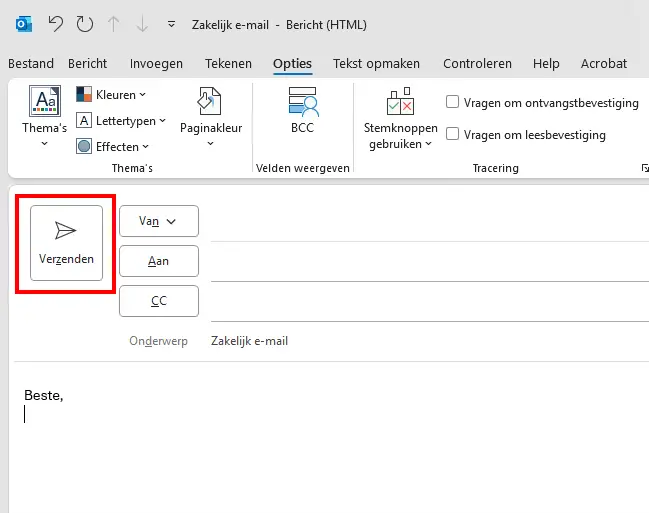Switch to Tekst opmaken tab
This screenshot has width=649, height=513.
pyautogui.click(x=376, y=63)
